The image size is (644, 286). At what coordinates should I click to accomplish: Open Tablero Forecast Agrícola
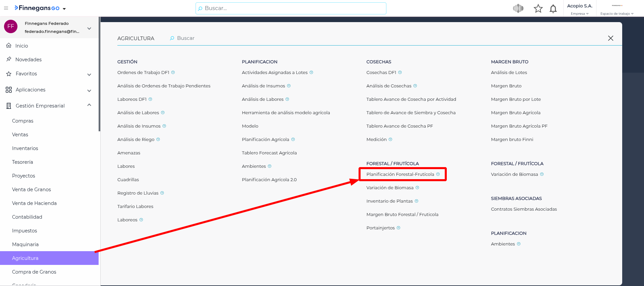point(269,153)
